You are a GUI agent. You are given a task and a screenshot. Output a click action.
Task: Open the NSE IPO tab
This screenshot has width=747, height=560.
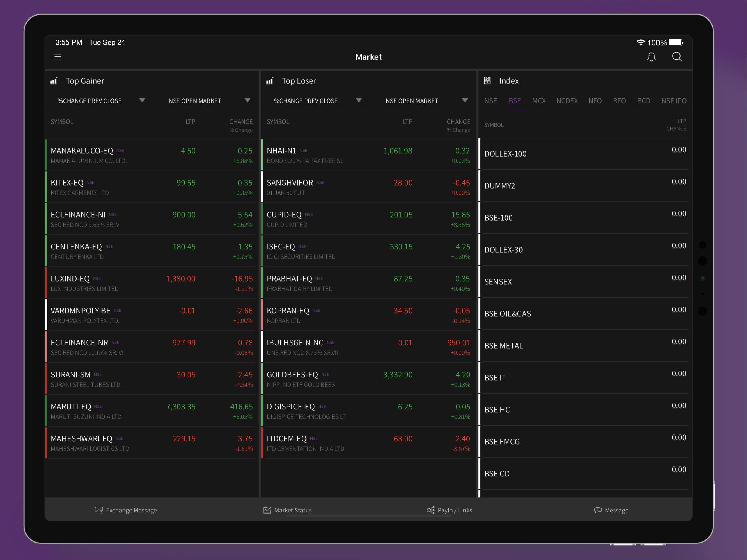(674, 101)
